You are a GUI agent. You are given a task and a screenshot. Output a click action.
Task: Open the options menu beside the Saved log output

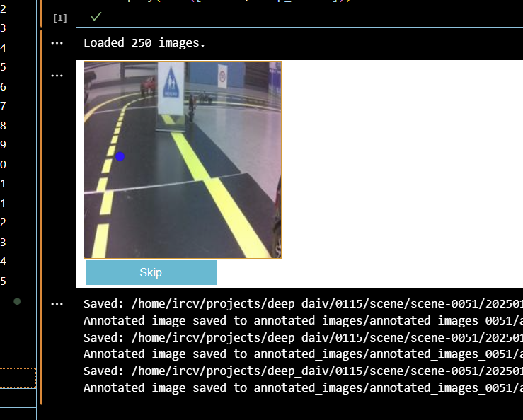click(x=57, y=304)
